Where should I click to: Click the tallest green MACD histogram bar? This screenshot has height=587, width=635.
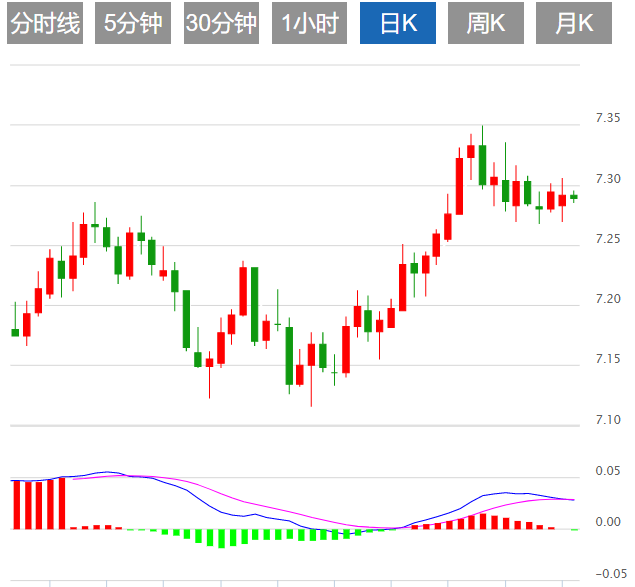click(221, 538)
